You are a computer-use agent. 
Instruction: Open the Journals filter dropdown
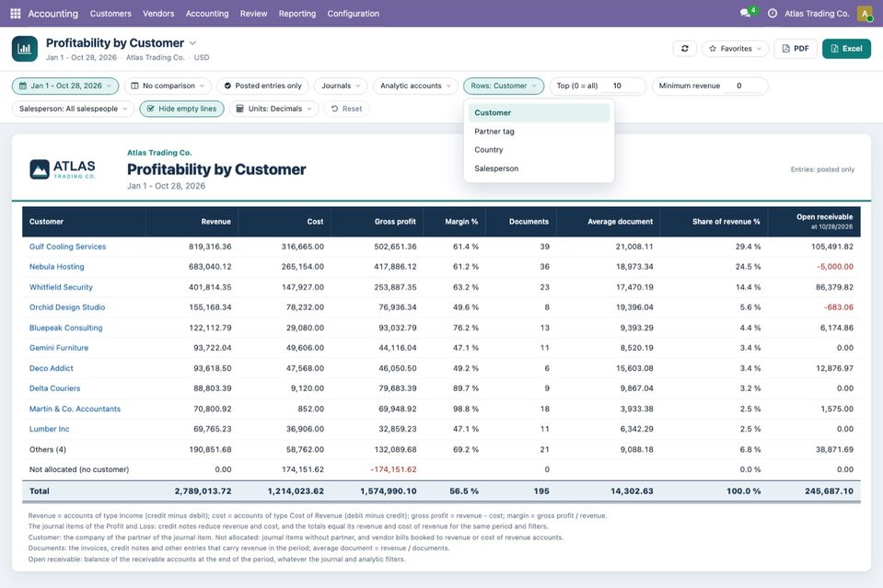341,86
